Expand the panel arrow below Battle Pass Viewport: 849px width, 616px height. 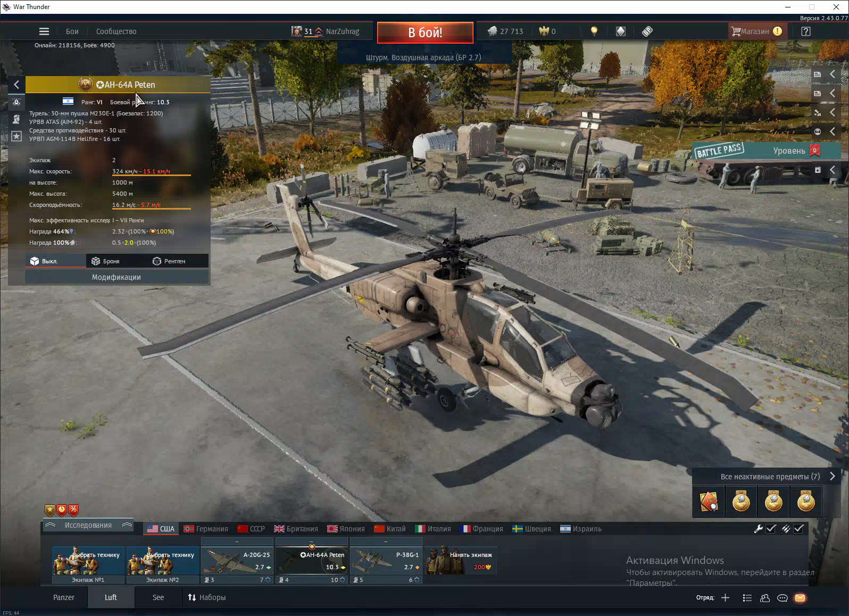coord(833,170)
